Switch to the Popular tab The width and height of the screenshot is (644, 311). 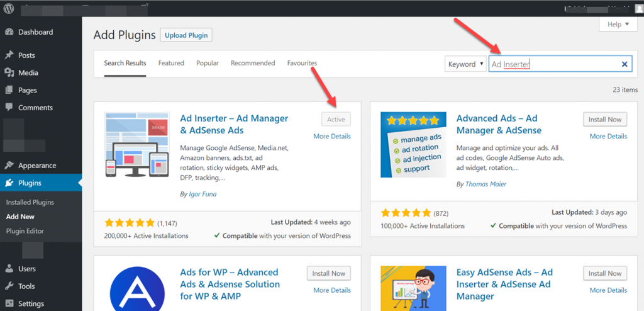(x=208, y=64)
